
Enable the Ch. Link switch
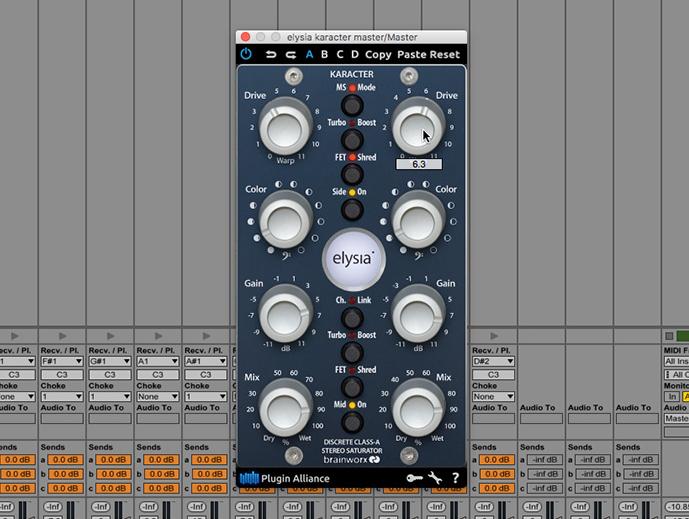(x=351, y=318)
